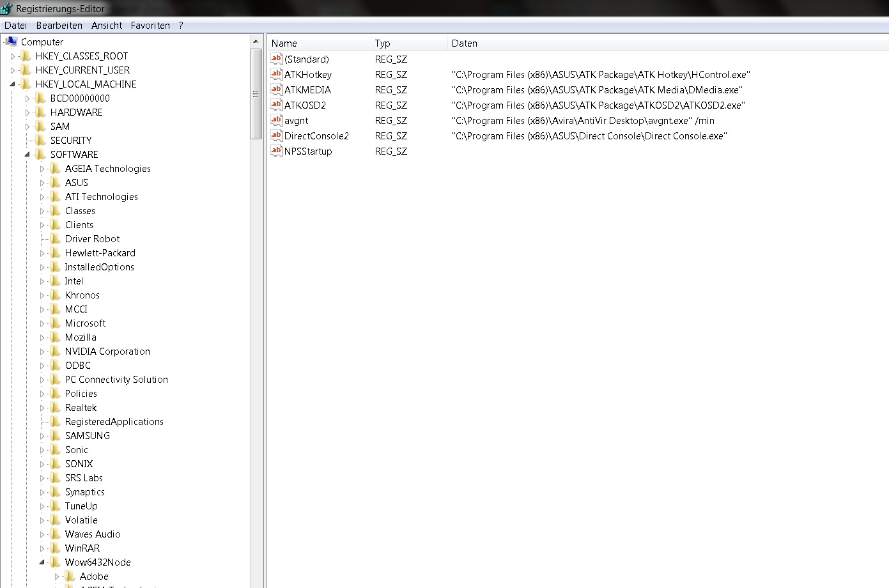
Task: Click the HARDWARE folder icon
Action: click(41, 112)
